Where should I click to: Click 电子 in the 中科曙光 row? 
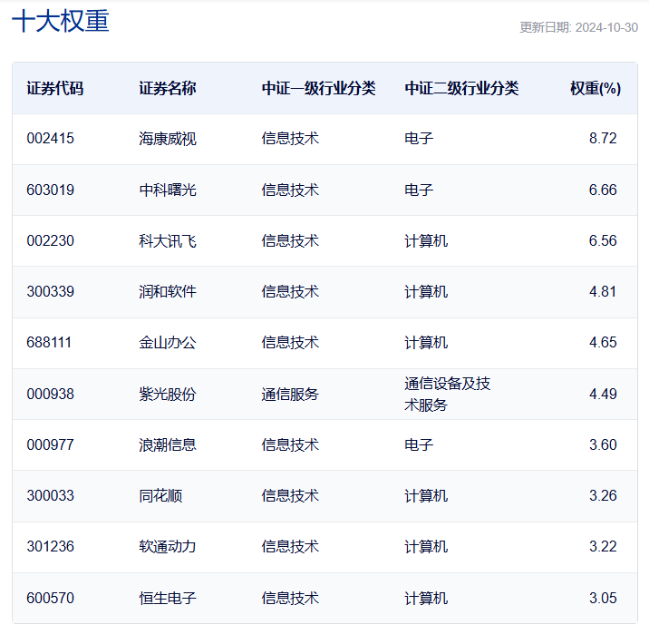(419, 190)
